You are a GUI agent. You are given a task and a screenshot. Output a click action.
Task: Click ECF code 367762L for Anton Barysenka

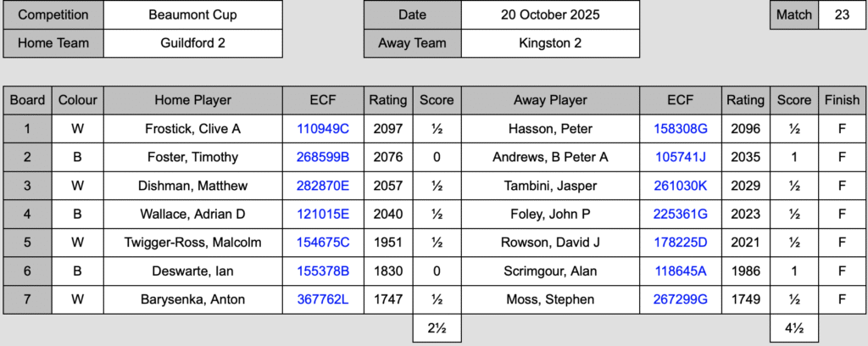click(x=323, y=299)
